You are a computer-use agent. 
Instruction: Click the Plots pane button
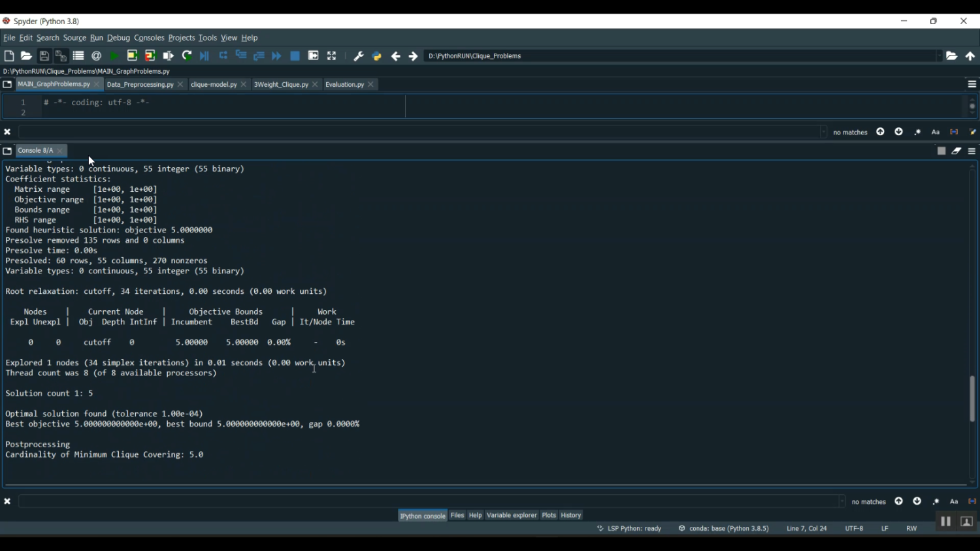click(x=549, y=516)
